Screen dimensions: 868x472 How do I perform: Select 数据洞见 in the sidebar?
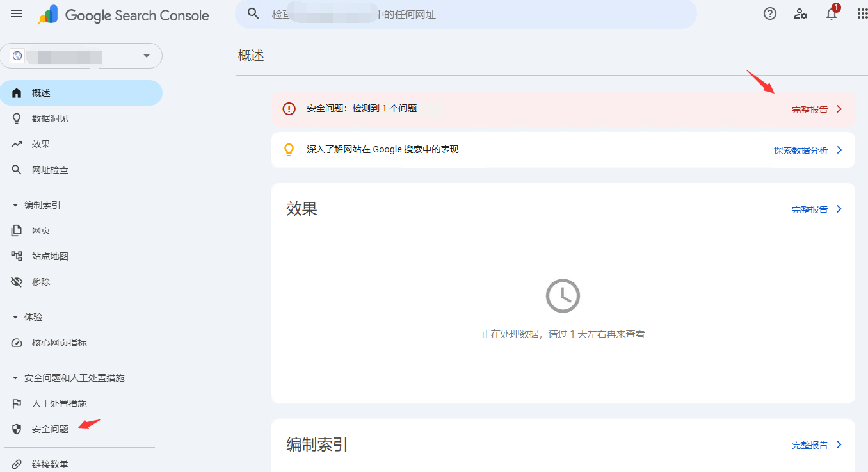click(x=50, y=118)
